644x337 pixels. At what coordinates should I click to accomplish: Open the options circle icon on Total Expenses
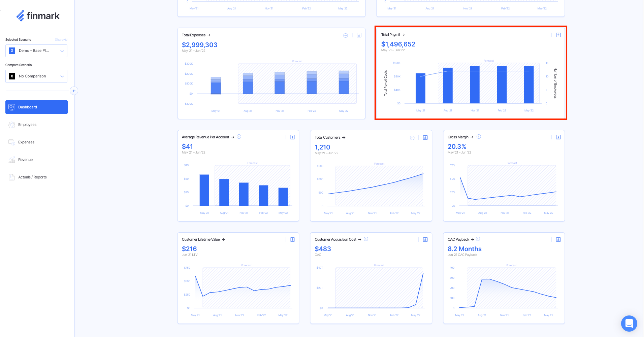pos(346,35)
